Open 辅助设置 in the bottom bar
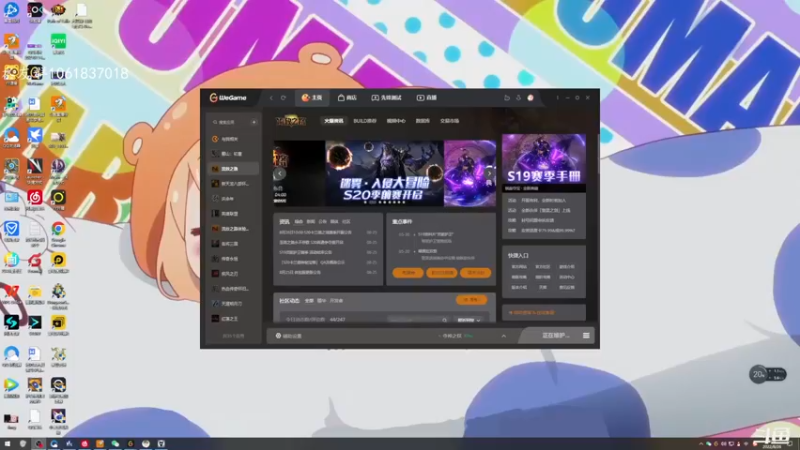The height and width of the screenshot is (450, 800). 289,336
